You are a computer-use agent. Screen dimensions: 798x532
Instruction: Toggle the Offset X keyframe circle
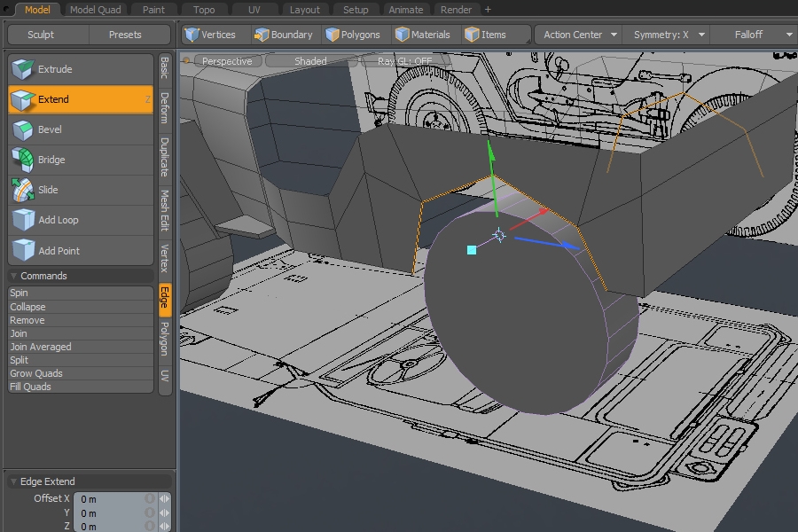150,498
